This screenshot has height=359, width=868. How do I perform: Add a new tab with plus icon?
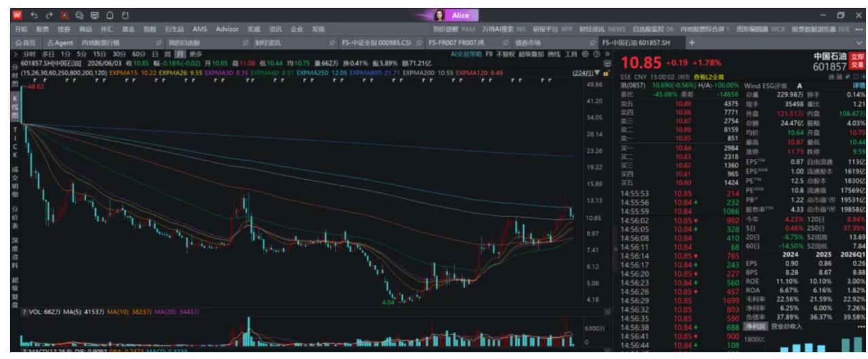click(692, 42)
